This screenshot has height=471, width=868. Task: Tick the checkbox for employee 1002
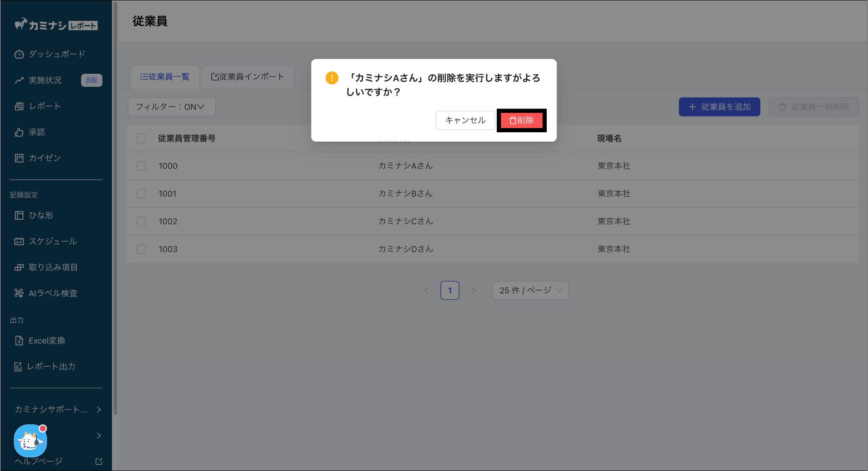point(141,221)
